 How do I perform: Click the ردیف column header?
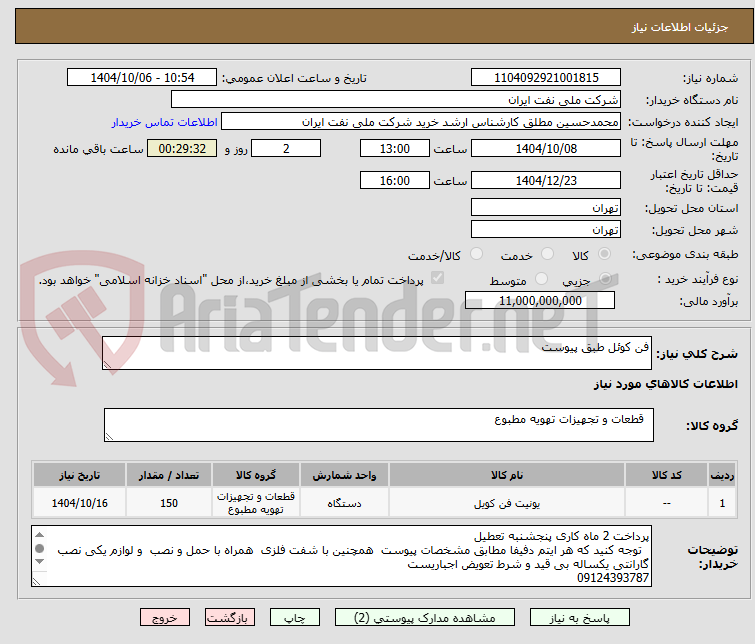pyautogui.click(x=722, y=475)
